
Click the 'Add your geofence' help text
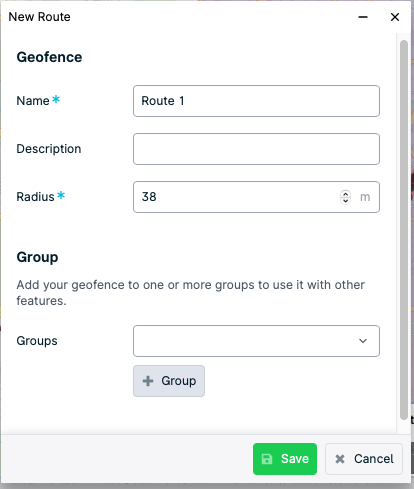tap(191, 293)
